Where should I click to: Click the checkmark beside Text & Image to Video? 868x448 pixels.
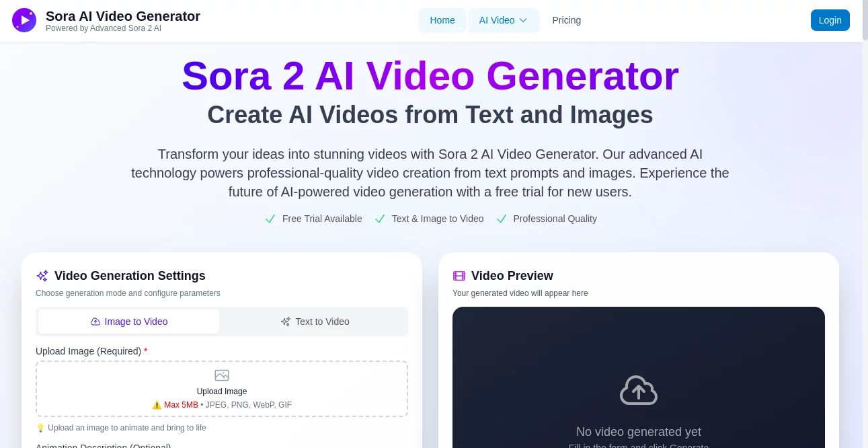[x=380, y=219]
